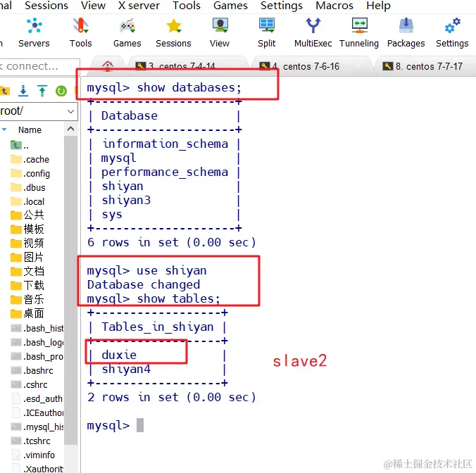476x473 pixels.
Task: Expand the root/ path dropdown
Action: (x=70, y=111)
